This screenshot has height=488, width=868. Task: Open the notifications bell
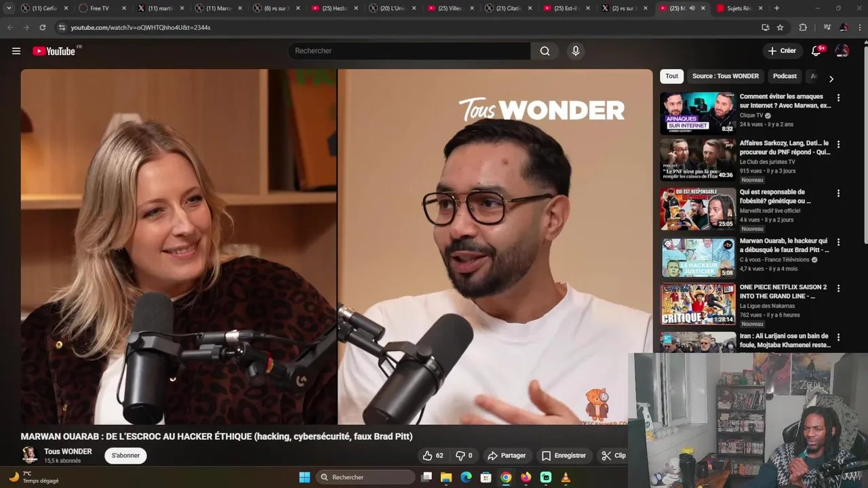[816, 51]
